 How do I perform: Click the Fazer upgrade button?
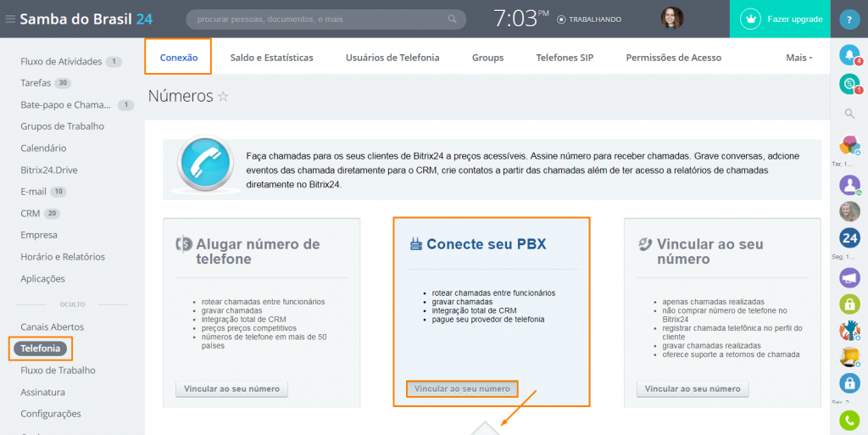click(780, 19)
